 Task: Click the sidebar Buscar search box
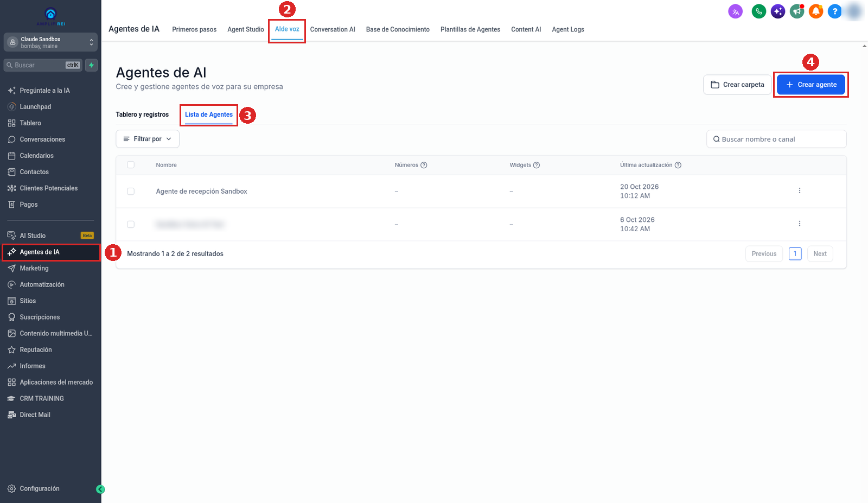(43, 65)
